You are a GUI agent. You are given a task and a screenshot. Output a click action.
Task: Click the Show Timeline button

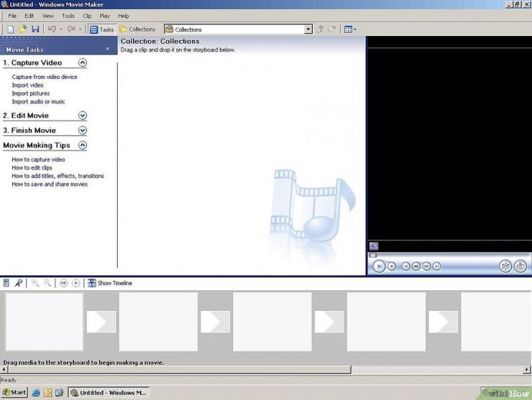(110, 283)
